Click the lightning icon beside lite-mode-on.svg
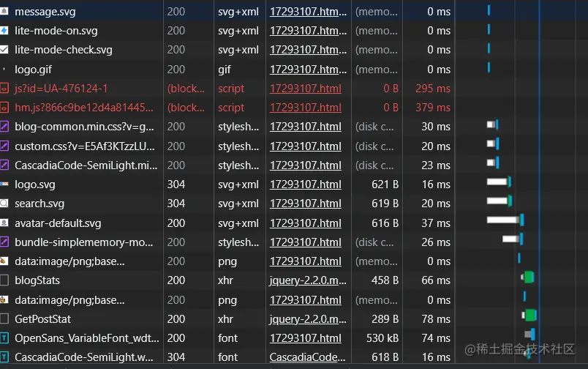Viewport: 588px width, 369px height. click(4, 31)
